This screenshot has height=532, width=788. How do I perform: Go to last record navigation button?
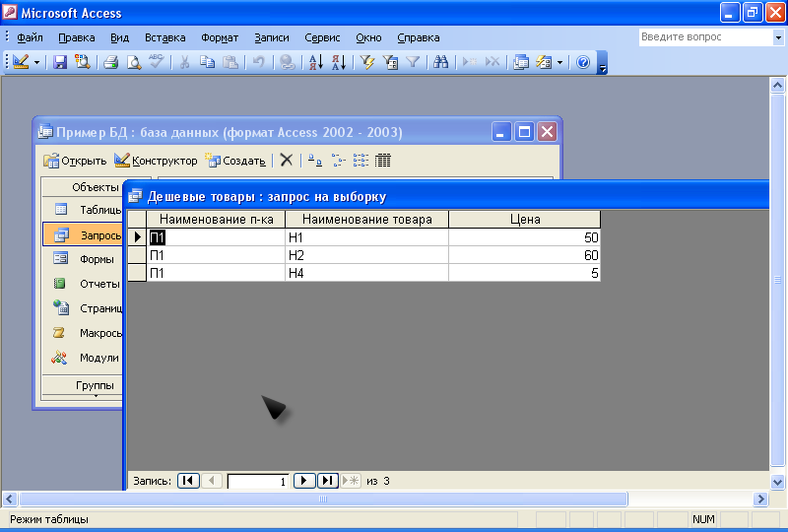(328, 481)
